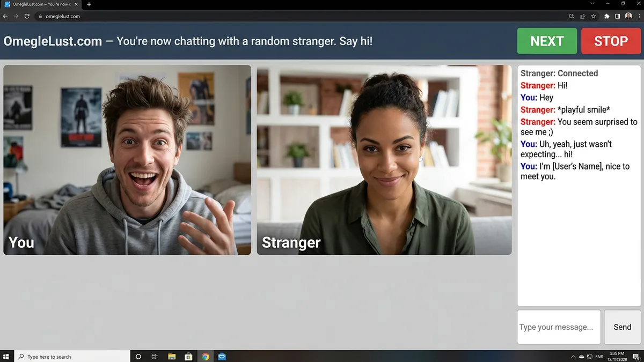644x362 pixels.
Task: Click the omeglelust.com address bar
Action: 301,16
